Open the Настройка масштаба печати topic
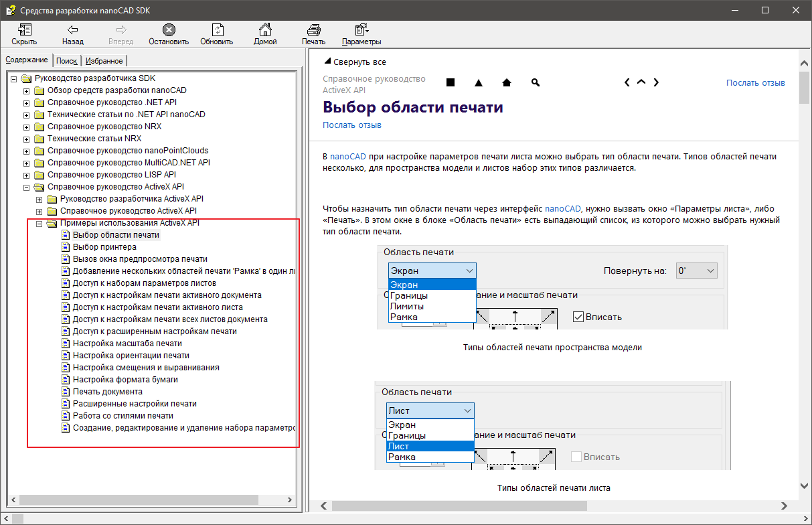This screenshot has width=812, height=525. pos(127,344)
